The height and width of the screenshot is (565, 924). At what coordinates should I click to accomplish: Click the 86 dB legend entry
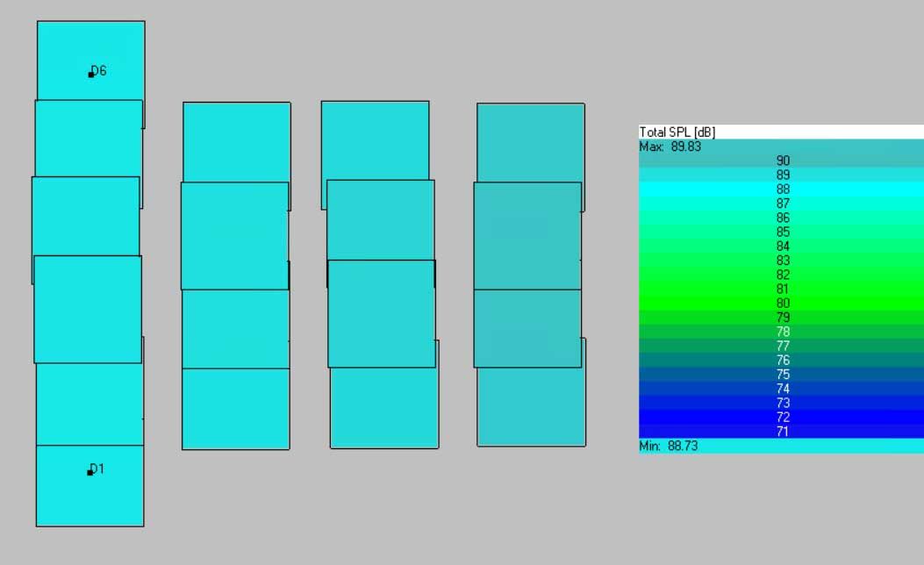(x=781, y=218)
